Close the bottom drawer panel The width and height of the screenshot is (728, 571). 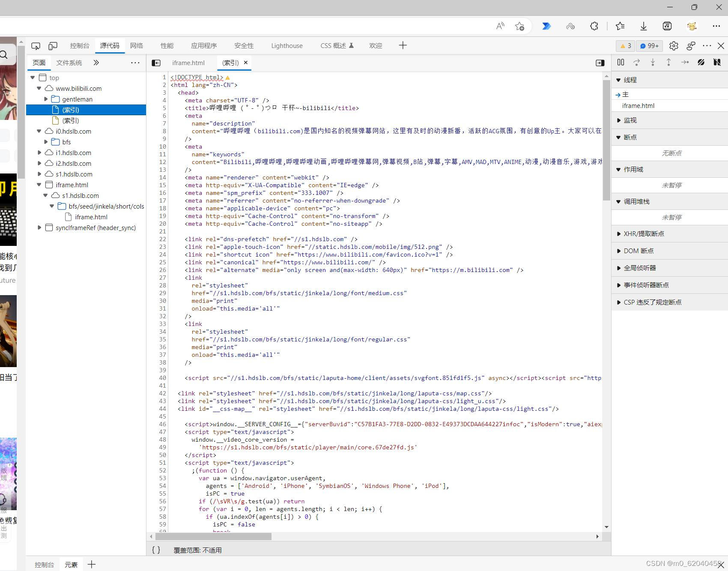click(721, 565)
